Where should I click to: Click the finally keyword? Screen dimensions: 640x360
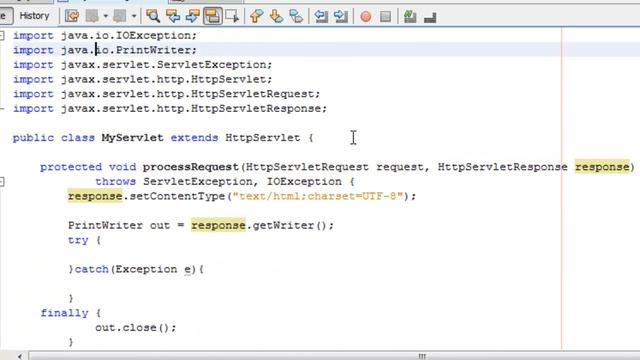(x=64, y=313)
